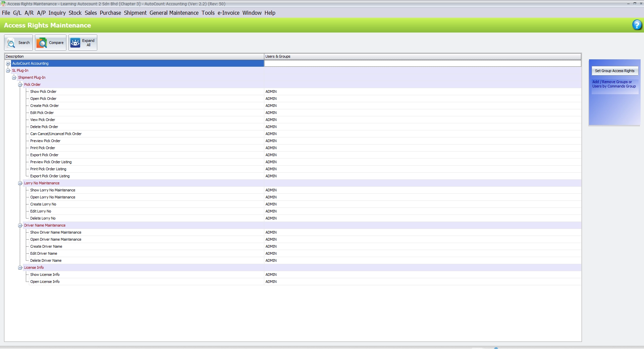The image size is (644, 362).
Task: Expand the AutoCount Accounting node
Action: 8,63
